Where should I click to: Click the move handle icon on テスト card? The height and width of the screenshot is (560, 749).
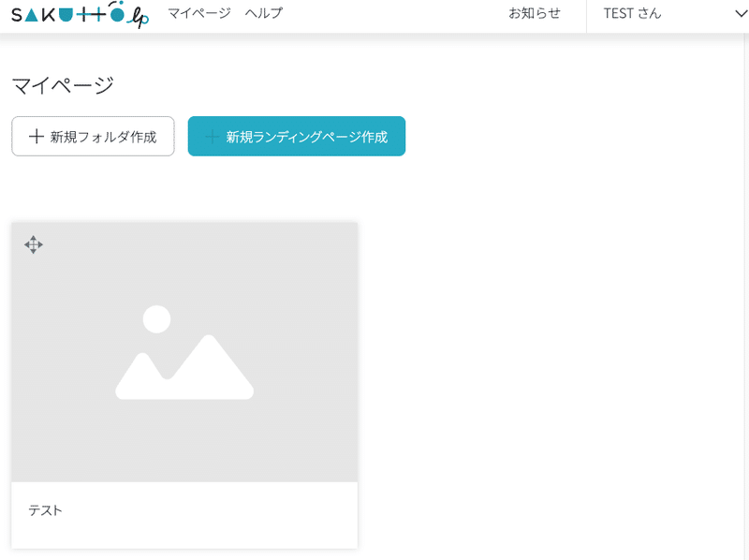(34, 244)
